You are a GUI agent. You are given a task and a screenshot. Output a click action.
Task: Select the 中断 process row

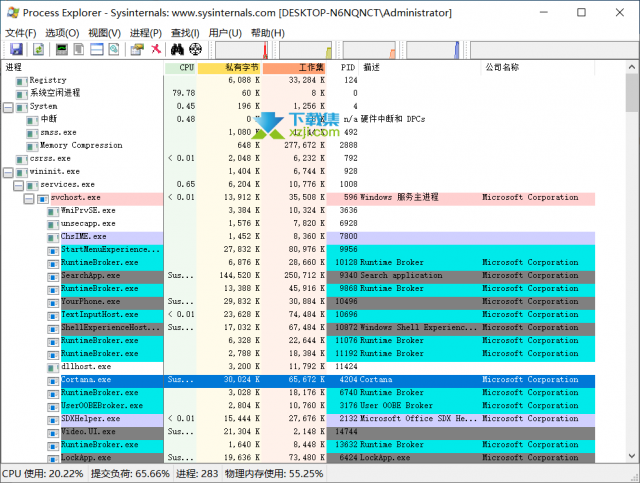tap(298, 119)
